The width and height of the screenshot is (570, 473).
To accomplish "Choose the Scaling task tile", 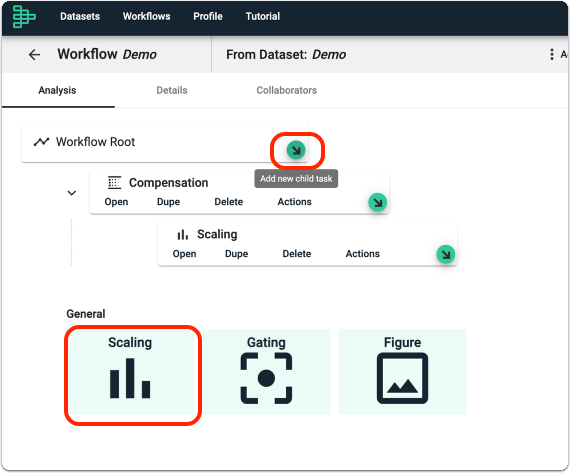I will 130,372.
